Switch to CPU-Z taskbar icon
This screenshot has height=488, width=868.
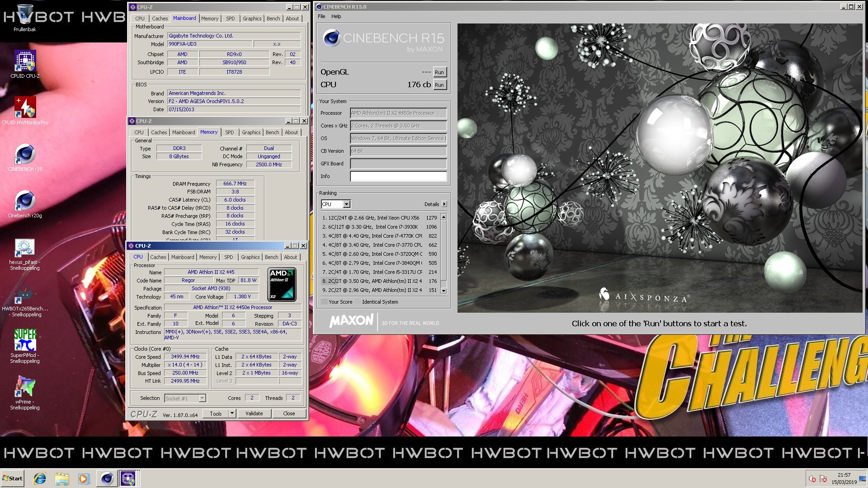127,479
